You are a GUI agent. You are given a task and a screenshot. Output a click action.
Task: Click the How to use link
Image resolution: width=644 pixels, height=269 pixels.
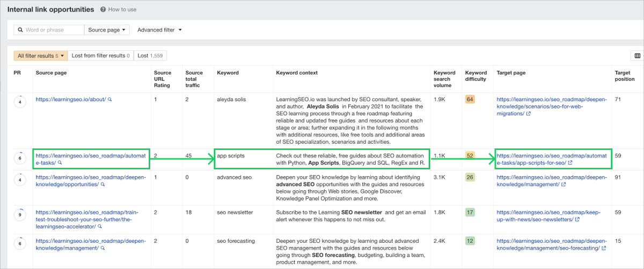[122, 10]
